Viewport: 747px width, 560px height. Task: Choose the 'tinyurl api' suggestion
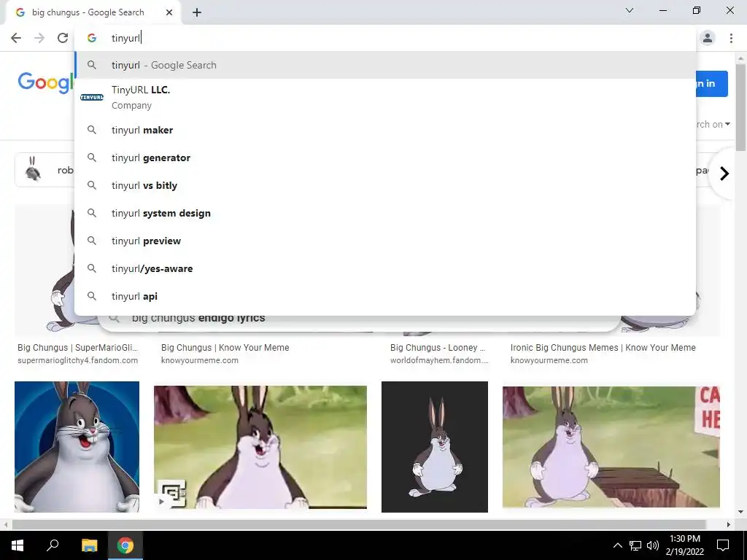click(385, 296)
